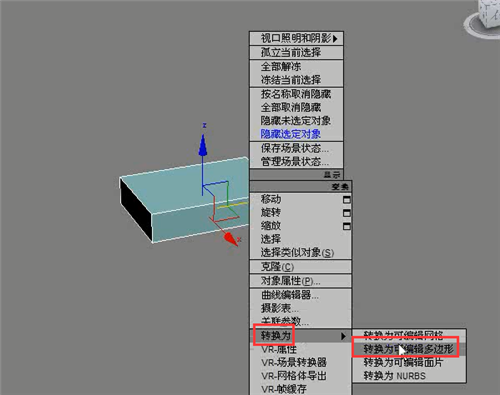The width and height of the screenshot is (500, 395).
Task: Click arrow beside 视口照明和阴影
Action: [335, 39]
